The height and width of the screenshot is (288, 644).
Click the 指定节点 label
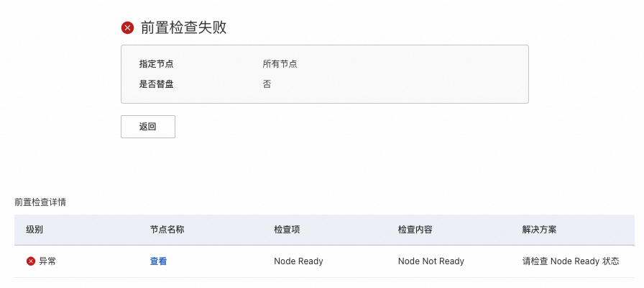[156, 63]
